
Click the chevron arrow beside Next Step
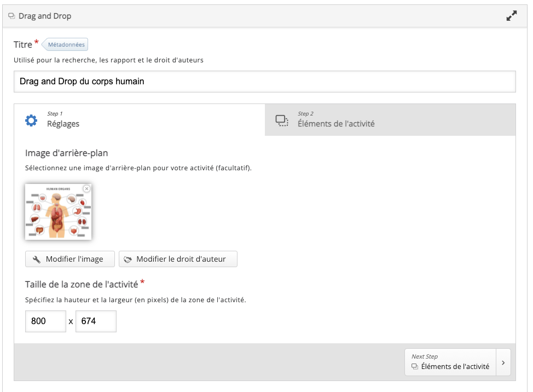pyautogui.click(x=503, y=362)
